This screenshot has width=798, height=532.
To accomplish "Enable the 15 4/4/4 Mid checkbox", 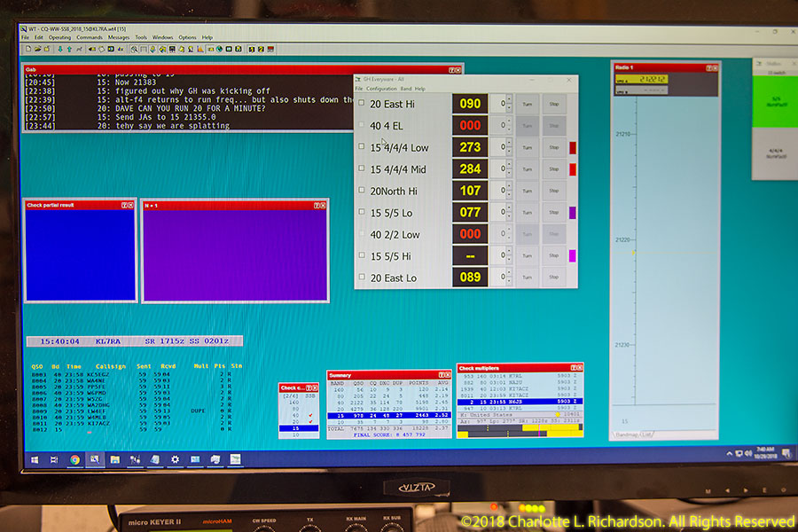I will pos(362,168).
